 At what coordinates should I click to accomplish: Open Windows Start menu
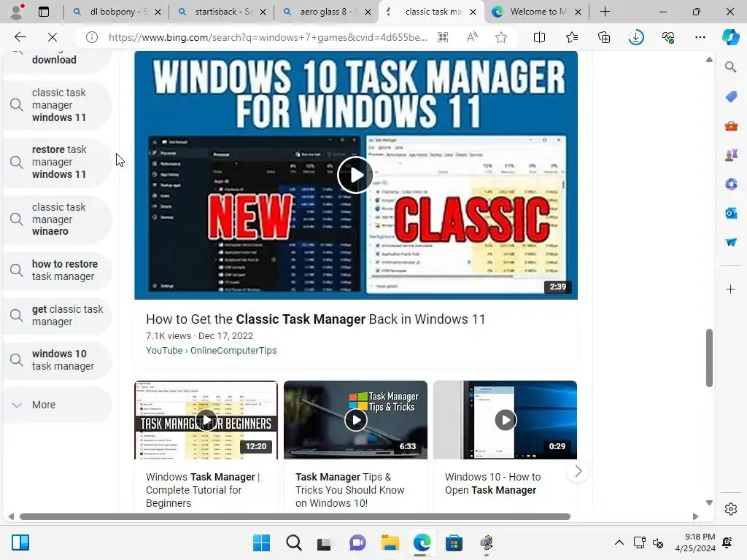pos(261,542)
